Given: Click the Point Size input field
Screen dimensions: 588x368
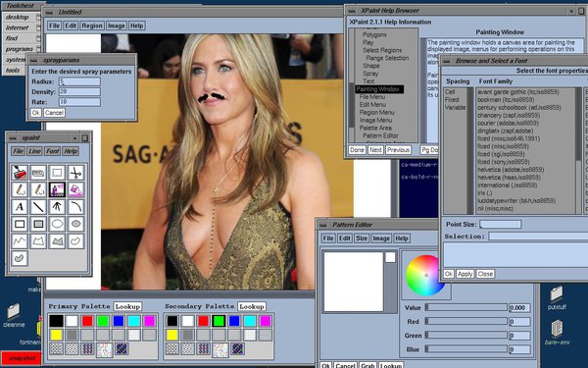Looking at the screenshot, I should coord(501,224).
